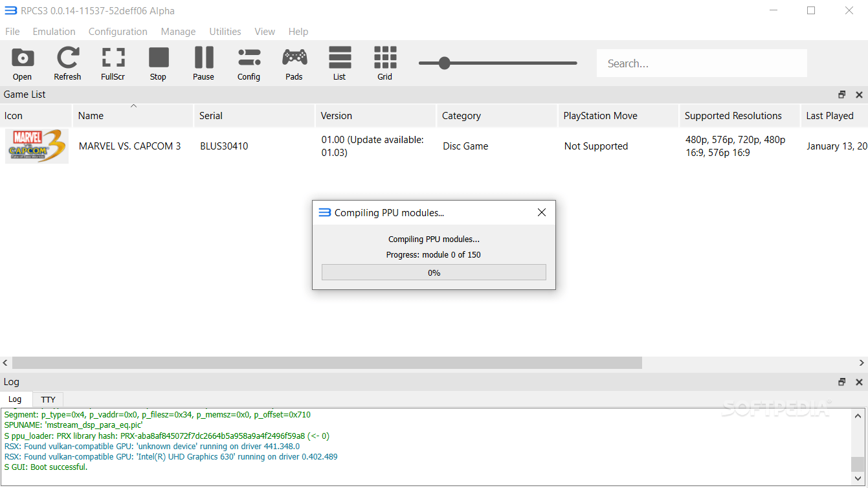Float the Log panel
This screenshot has width=868, height=488.
pyautogui.click(x=841, y=382)
